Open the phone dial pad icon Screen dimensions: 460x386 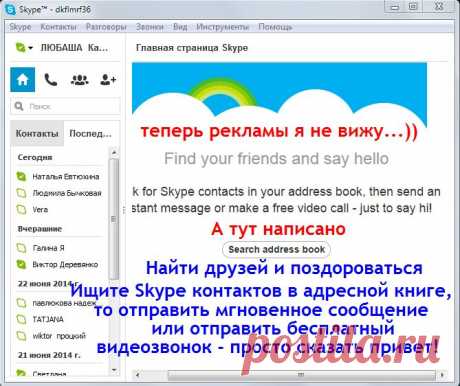(x=51, y=80)
